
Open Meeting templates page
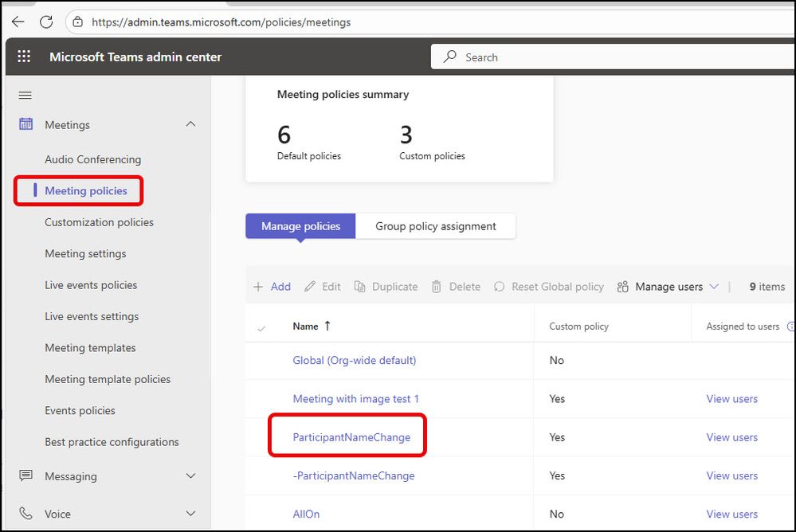tap(90, 348)
